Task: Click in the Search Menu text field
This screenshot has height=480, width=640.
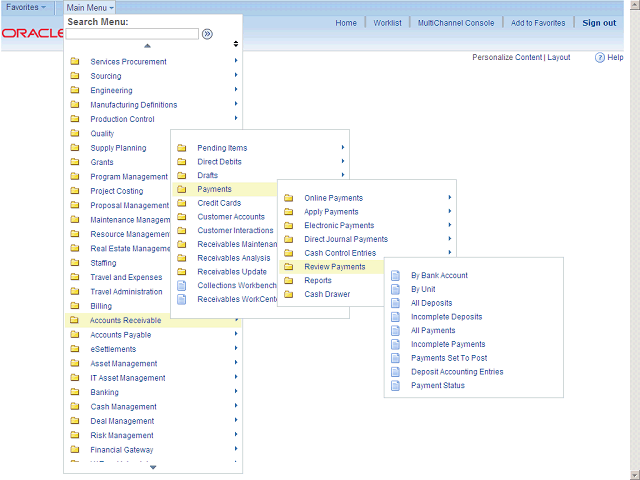Action: 132,33
